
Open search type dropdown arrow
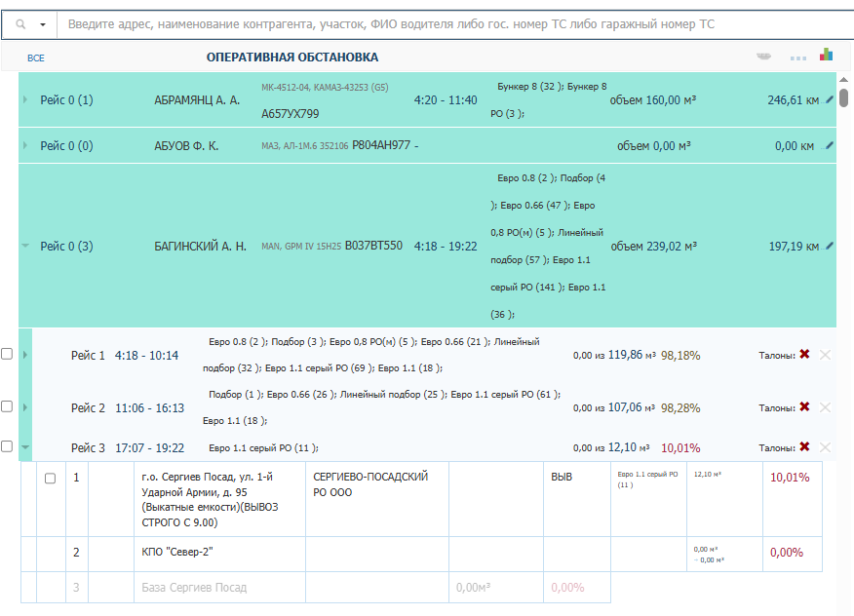[43, 23]
